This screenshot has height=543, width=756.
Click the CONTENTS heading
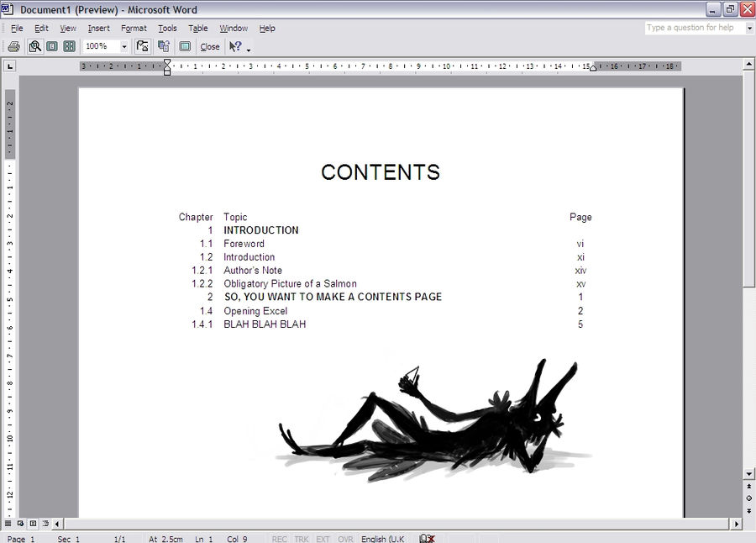point(381,172)
